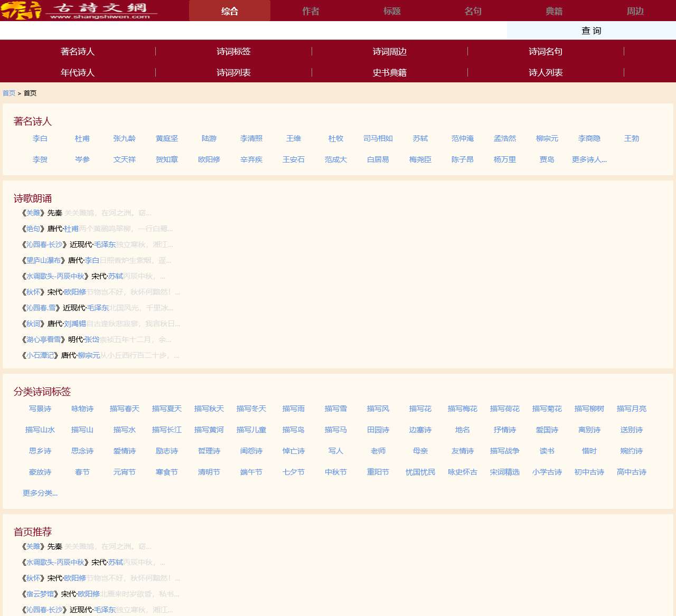676x616 pixels.
Task: Select the 描写春天 poetry tag
Action: 125,409
